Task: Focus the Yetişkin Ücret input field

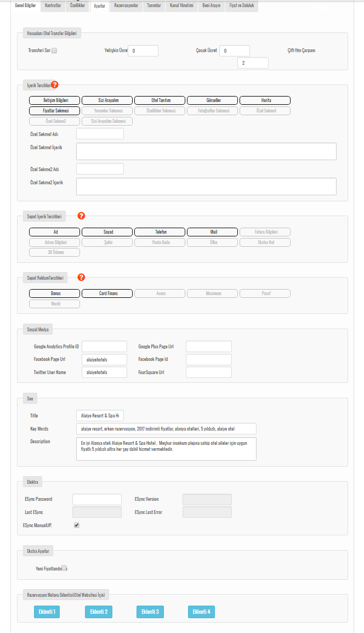Action: (x=143, y=51)
